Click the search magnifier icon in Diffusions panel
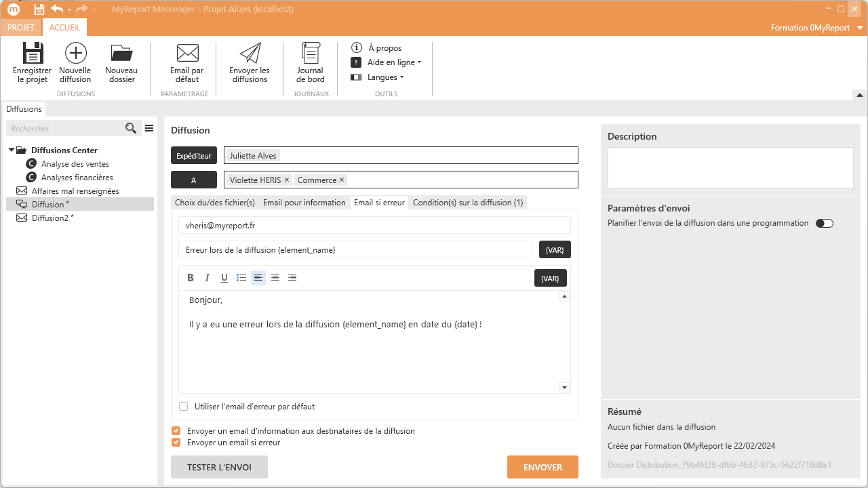Image resolution: width=868 pixels, height=488 pixels. point(131,129)
